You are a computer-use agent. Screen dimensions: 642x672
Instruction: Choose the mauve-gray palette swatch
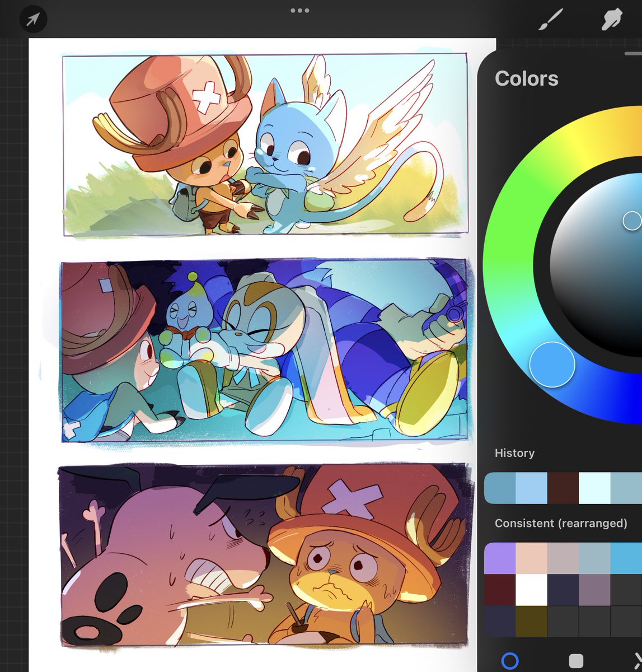pyautogui.click(x=594, y=590)
